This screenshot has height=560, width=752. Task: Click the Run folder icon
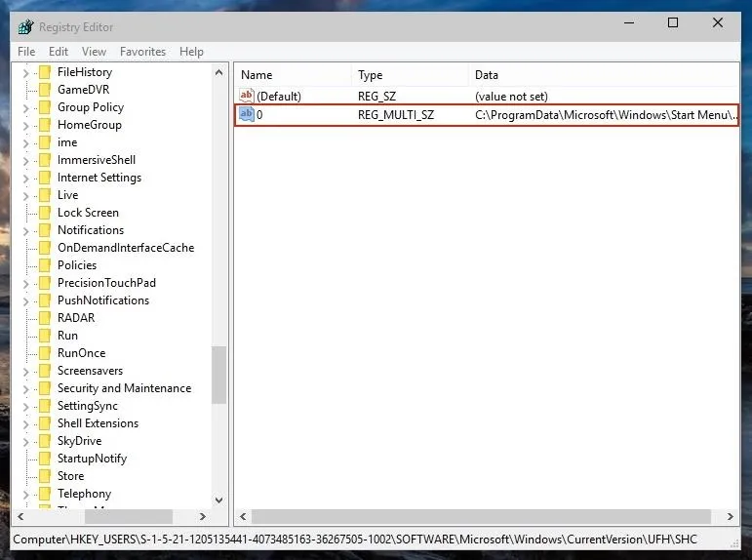(45, 336)
